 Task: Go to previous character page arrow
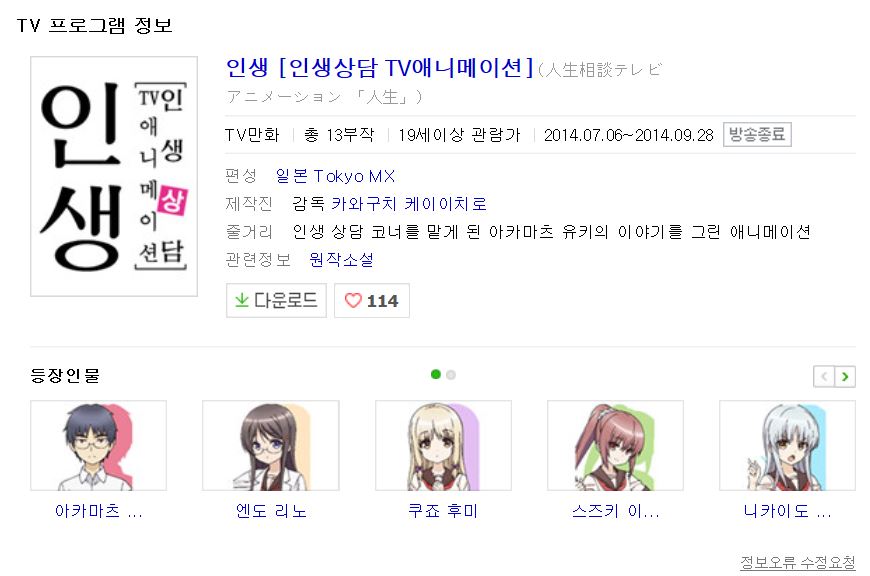(x=825, y=377)
